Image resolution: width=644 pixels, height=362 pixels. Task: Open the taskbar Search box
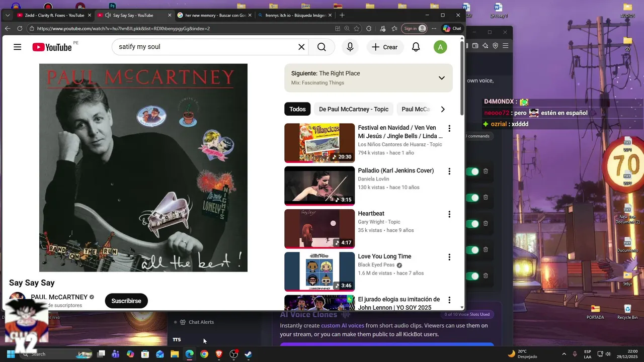pos(56,354)
